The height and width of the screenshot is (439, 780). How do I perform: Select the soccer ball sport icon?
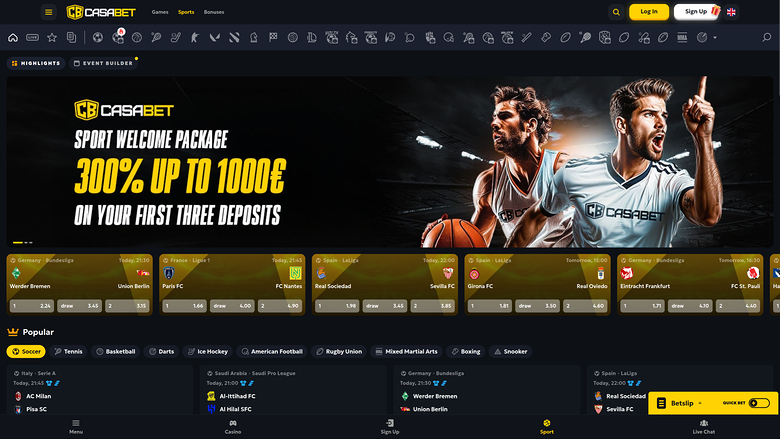(x=98, y=37)
